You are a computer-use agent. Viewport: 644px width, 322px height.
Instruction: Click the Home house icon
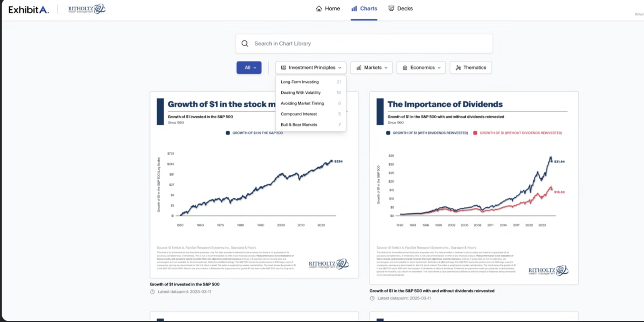(x=319, y=8)
